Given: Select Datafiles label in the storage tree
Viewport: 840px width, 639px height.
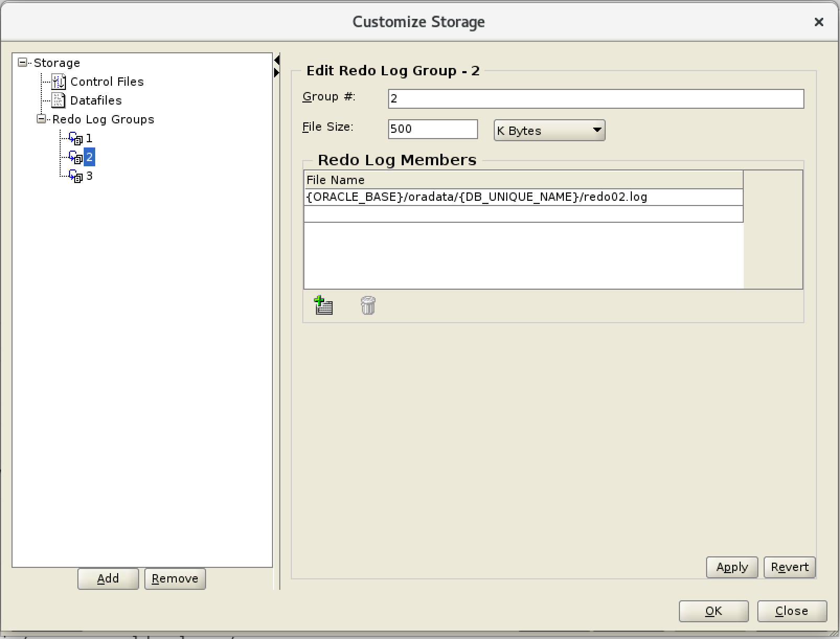Looking at the screenshot, I should tap(96, 101).
